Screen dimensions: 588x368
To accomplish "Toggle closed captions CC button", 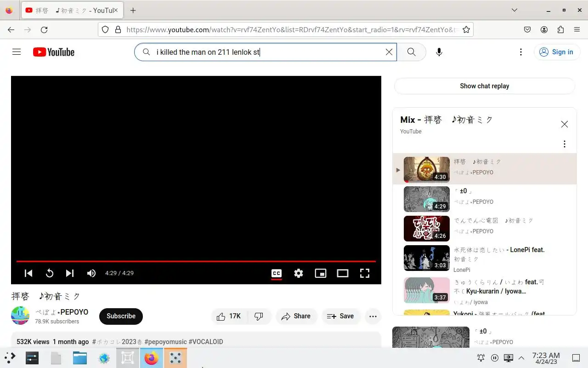I will tap(277, 273).
